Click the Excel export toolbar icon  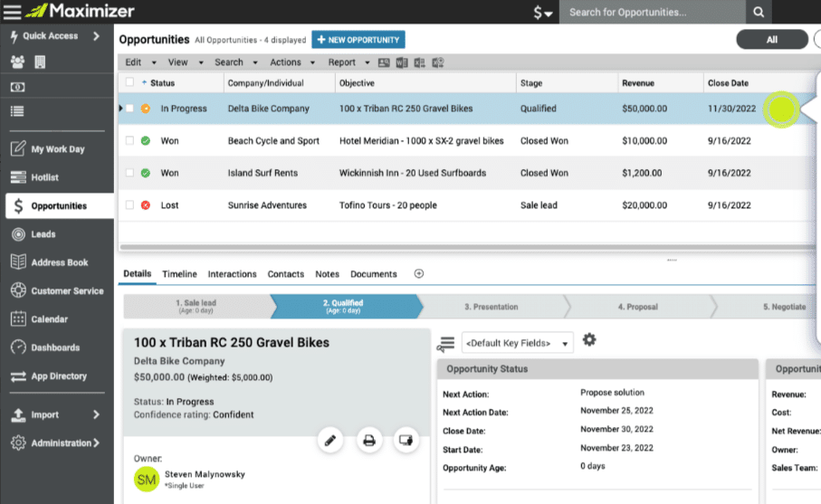pyautogui.click(x=419, y=62)
